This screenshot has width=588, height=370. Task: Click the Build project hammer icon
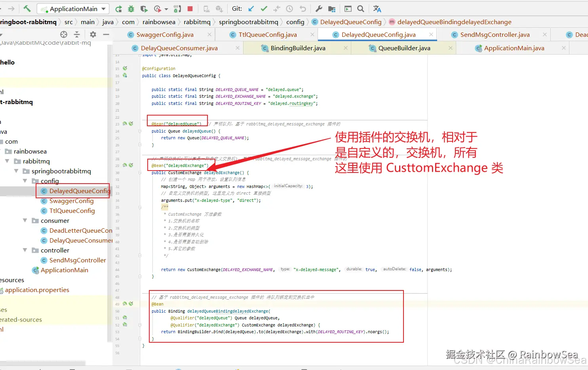(x=27, y=9)
